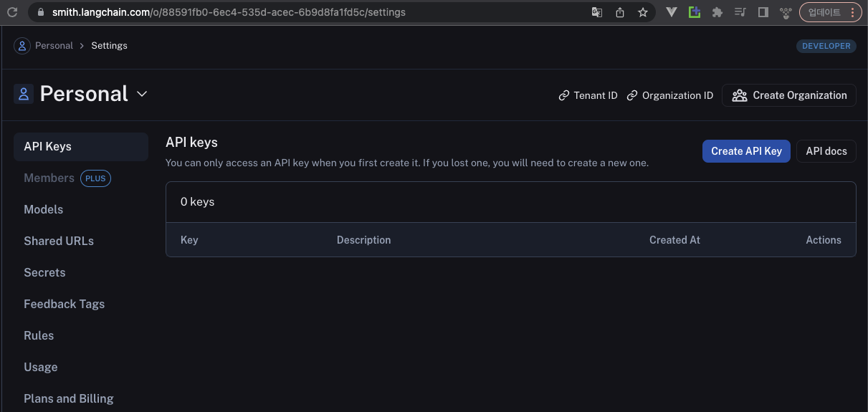
Task: Select the API Keys sidebar tab
Action: pyautogui.click(x=81, y=146)
